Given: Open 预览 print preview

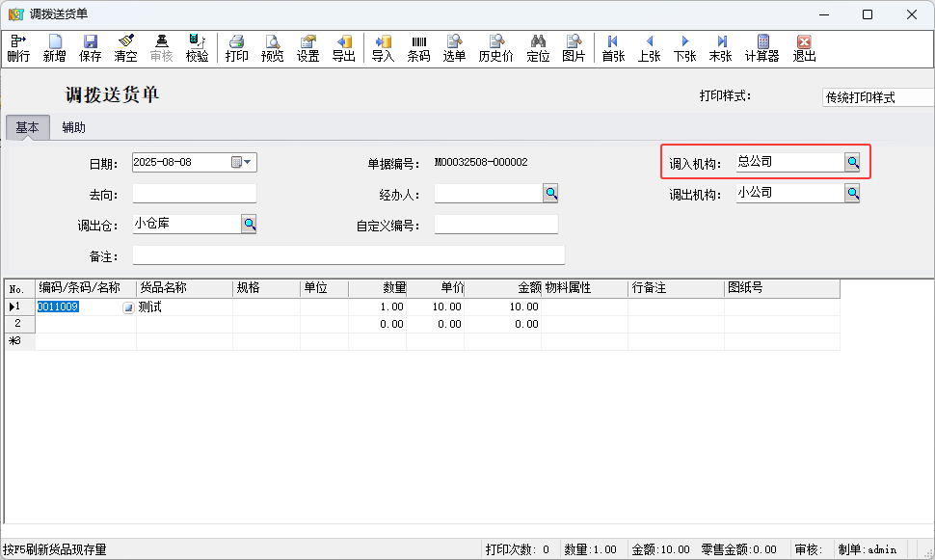Looking at the screenshot, I should click(273, 48).
